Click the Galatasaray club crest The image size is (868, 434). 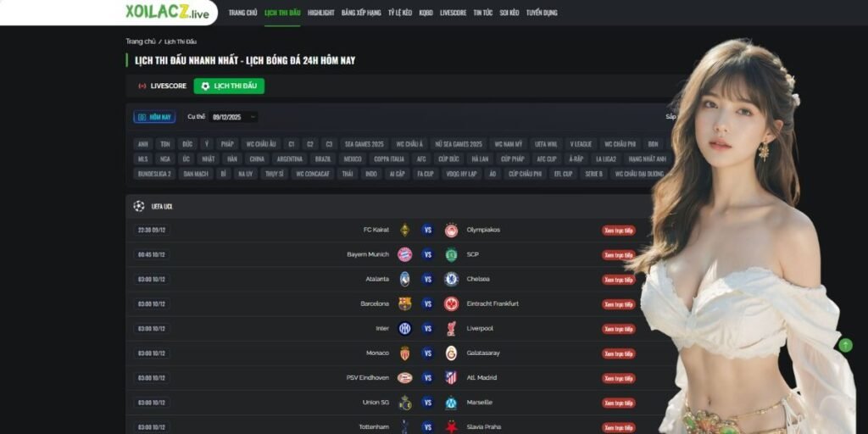tap(451, 353)
